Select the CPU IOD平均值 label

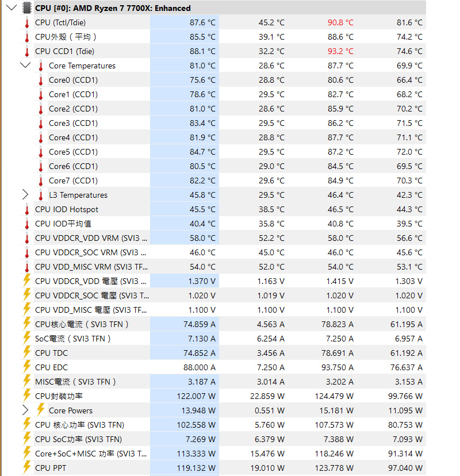pyautogui.click(x=63, y=224)
